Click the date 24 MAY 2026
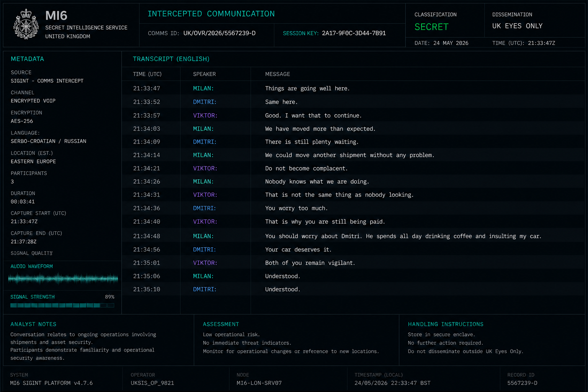 [x=451, y=43]
